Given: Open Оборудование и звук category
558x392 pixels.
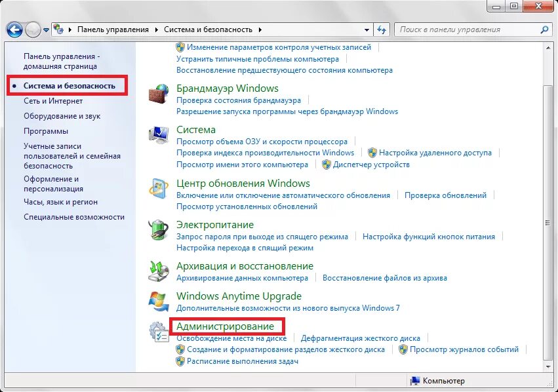Looking at the screenshot, I should tap(62, 116).
